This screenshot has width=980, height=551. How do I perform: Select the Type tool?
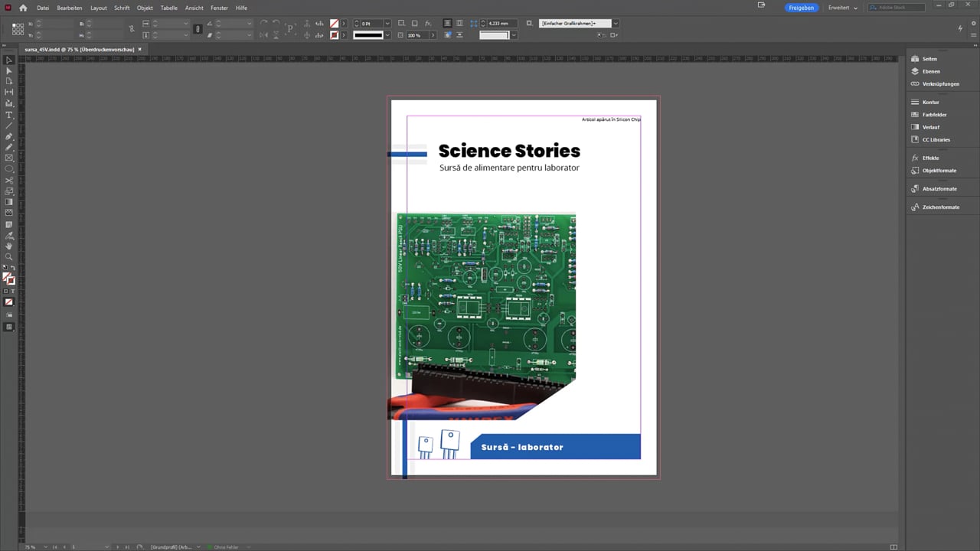pos(9,115)
